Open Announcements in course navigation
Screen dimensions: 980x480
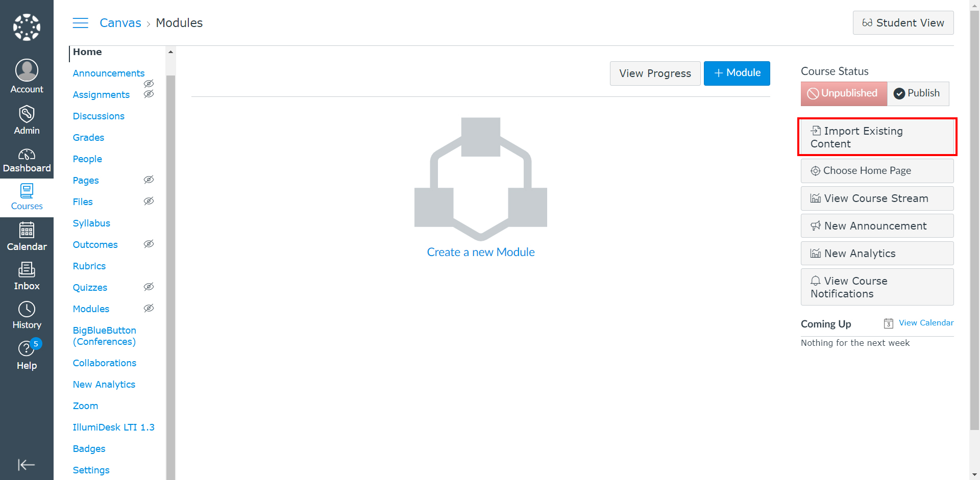109,73
